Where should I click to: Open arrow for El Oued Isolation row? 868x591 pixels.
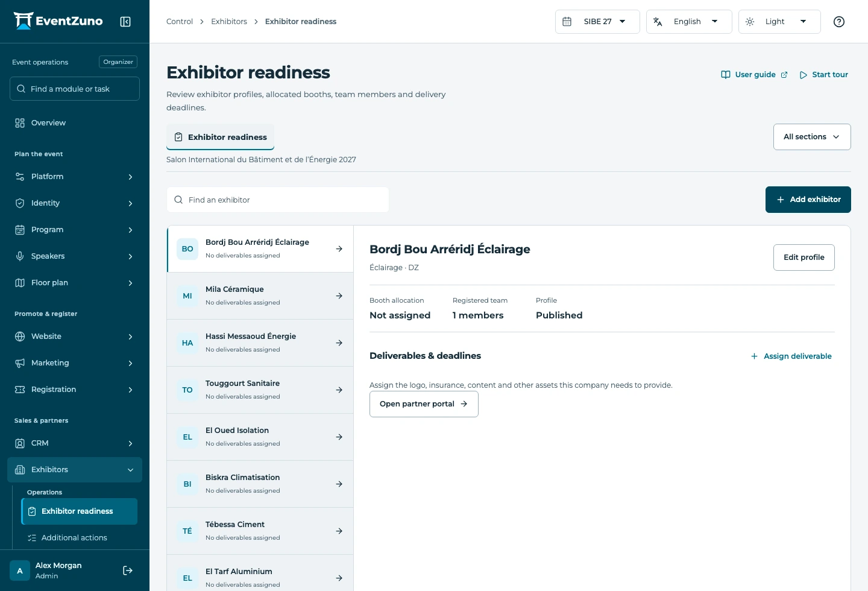[x=339, y=437]
